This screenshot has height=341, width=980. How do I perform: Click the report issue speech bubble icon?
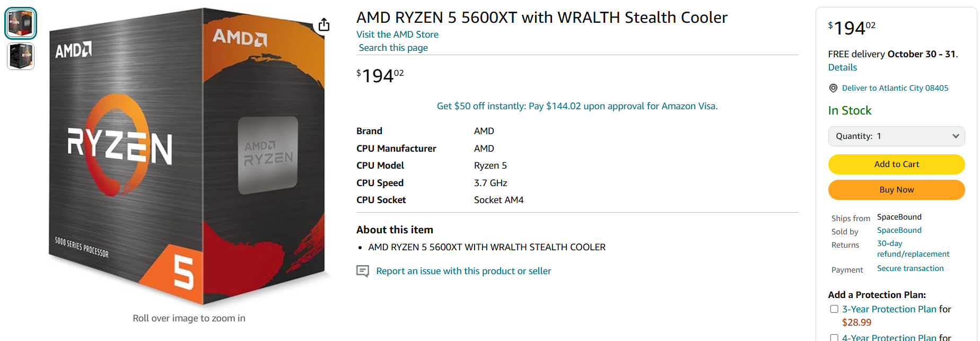[x=363, y=272]
